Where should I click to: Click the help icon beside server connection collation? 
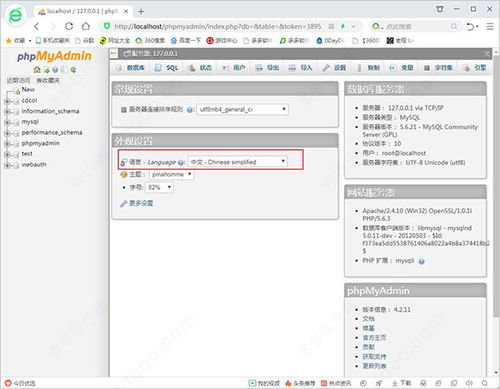[x=189, y=110]
